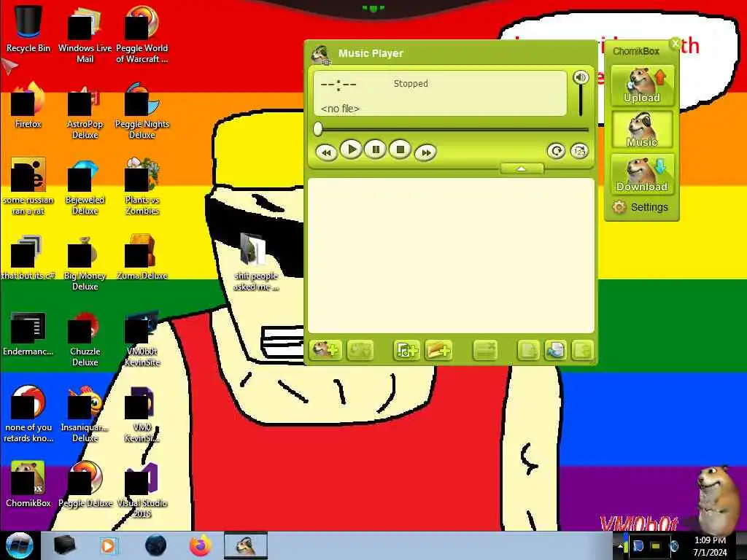747x560 pixels.
Task: Click the greyed-out document button in playlist toolbar
Action: coord(528,351)
